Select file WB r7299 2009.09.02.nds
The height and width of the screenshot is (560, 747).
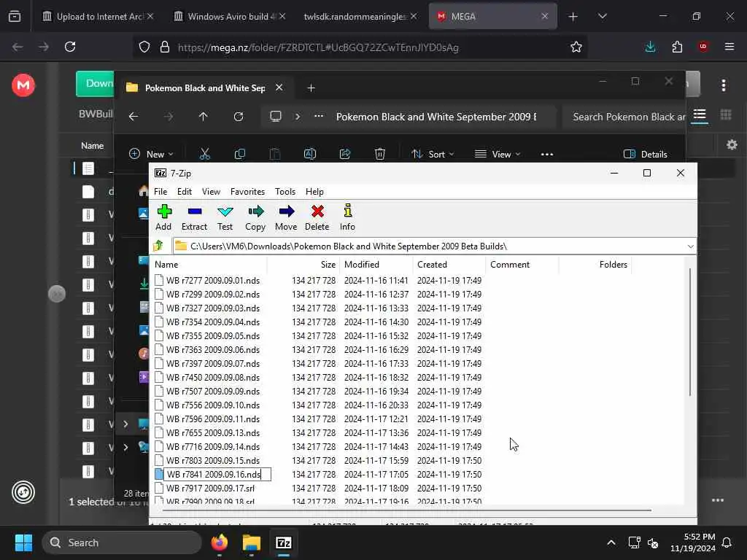(213, 295)
